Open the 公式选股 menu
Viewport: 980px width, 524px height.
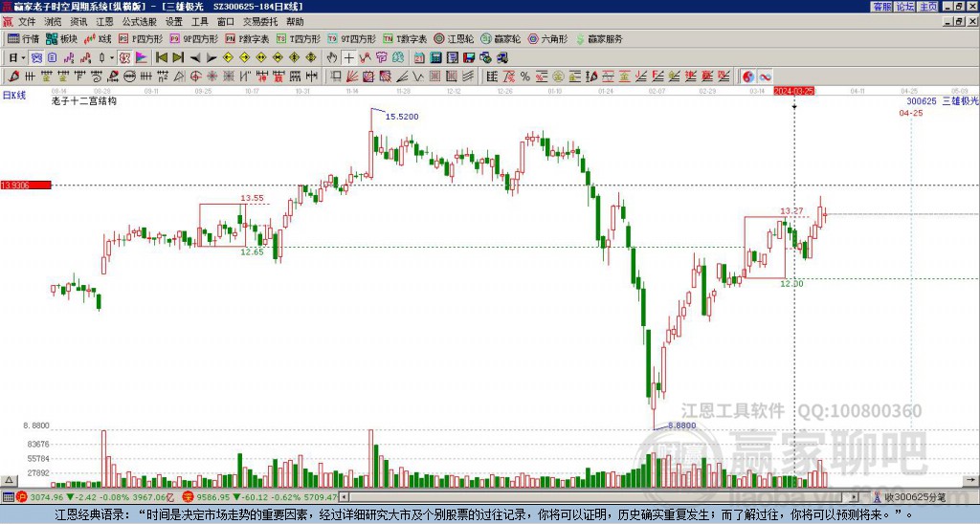point(140,22)
